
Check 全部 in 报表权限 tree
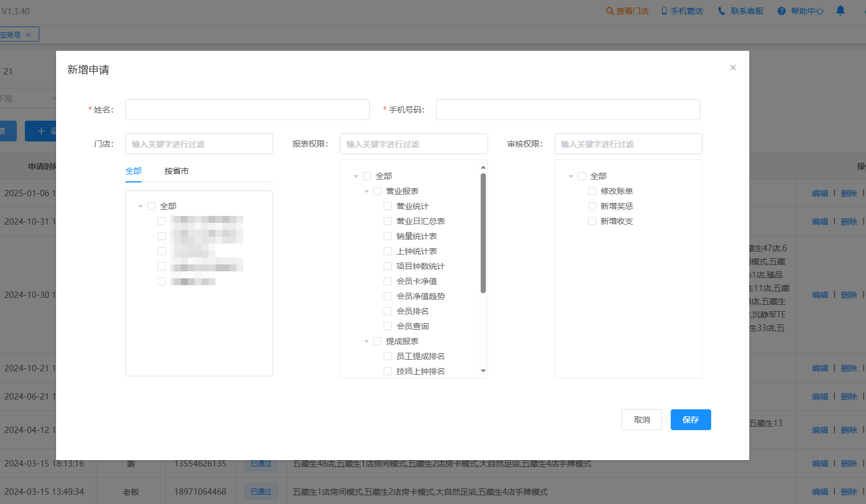point(367,176)
